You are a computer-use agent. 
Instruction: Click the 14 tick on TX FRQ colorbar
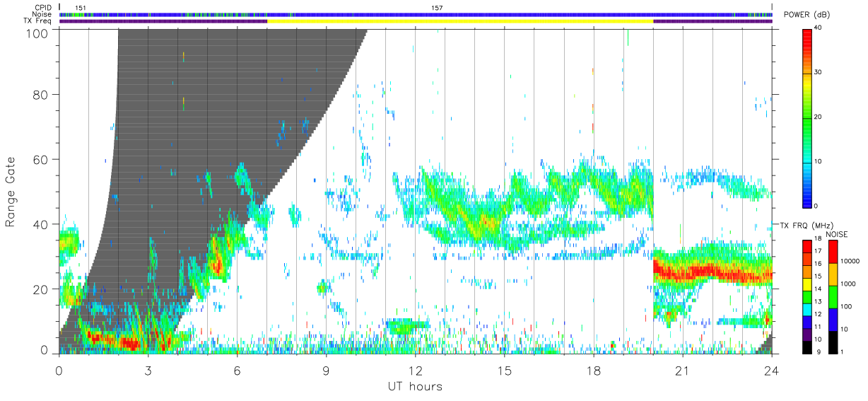pyautogui.click(x=818, y=289)
